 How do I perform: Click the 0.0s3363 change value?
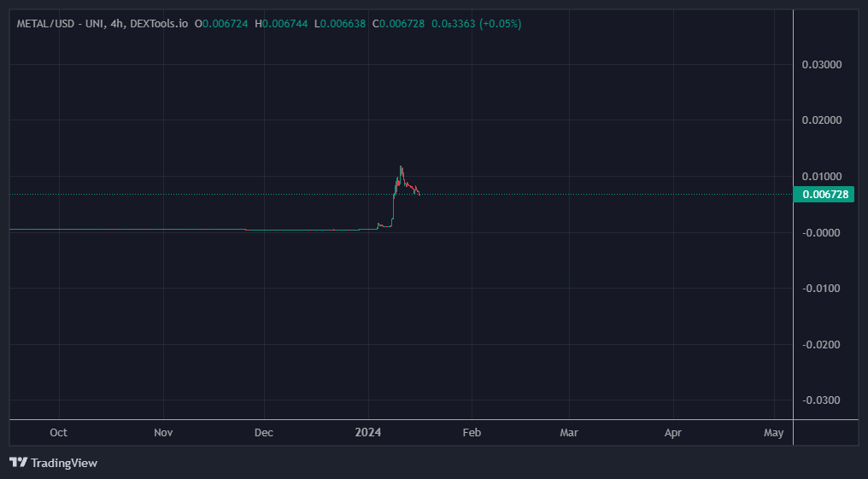(x=454, y=24)
